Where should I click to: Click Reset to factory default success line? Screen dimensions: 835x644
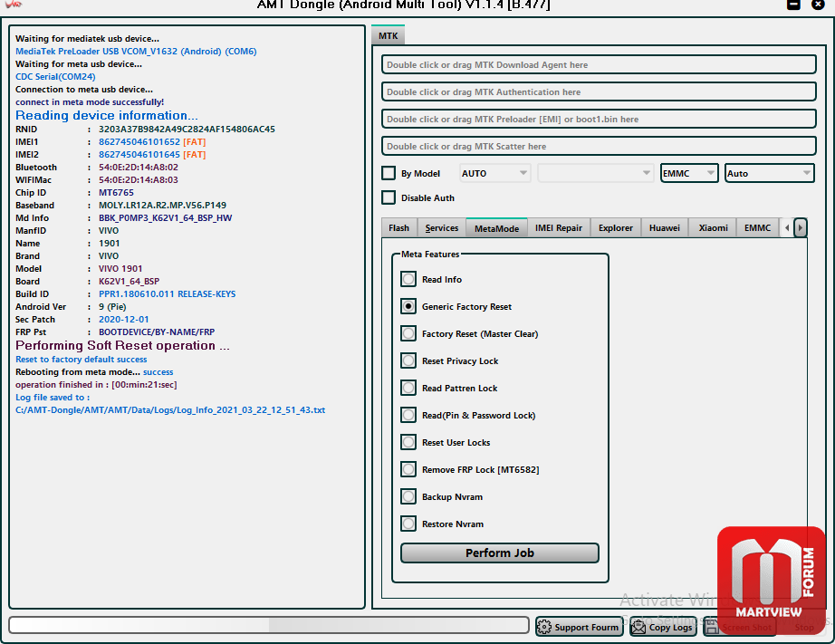click(x=81, y=360)
